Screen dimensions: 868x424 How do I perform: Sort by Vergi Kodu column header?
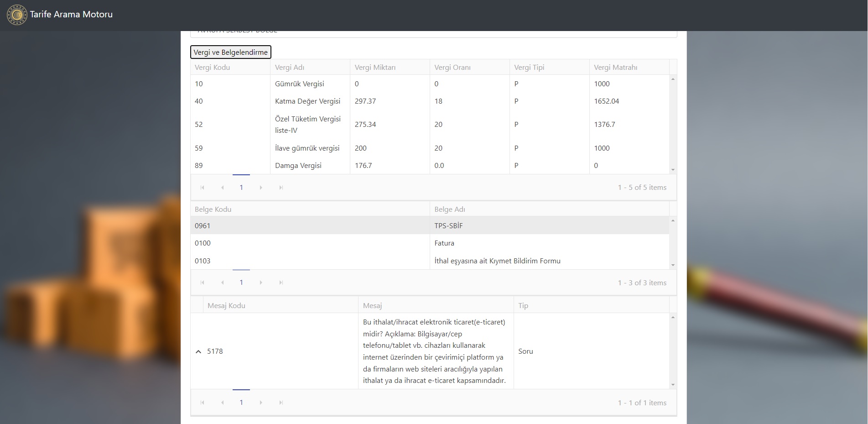tap(230, 67)
